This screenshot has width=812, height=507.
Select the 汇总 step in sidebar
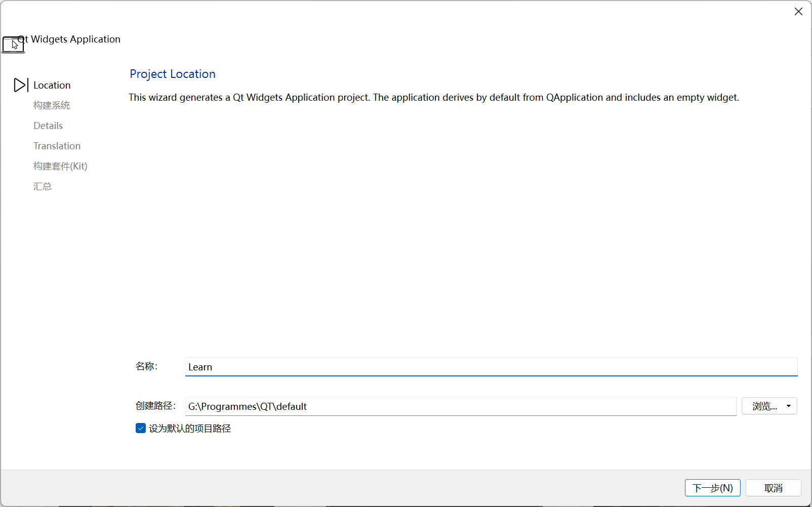43,186
